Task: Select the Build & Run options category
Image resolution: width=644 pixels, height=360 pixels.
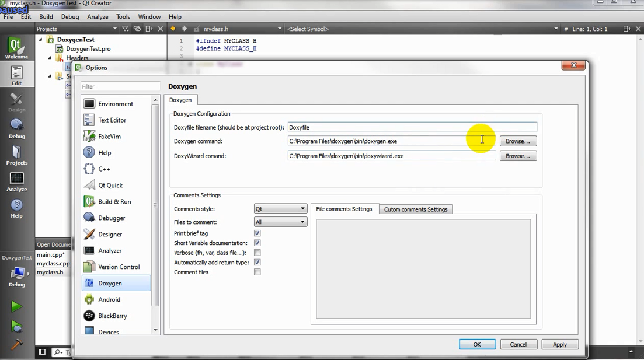Action: (x=114, y=202)
